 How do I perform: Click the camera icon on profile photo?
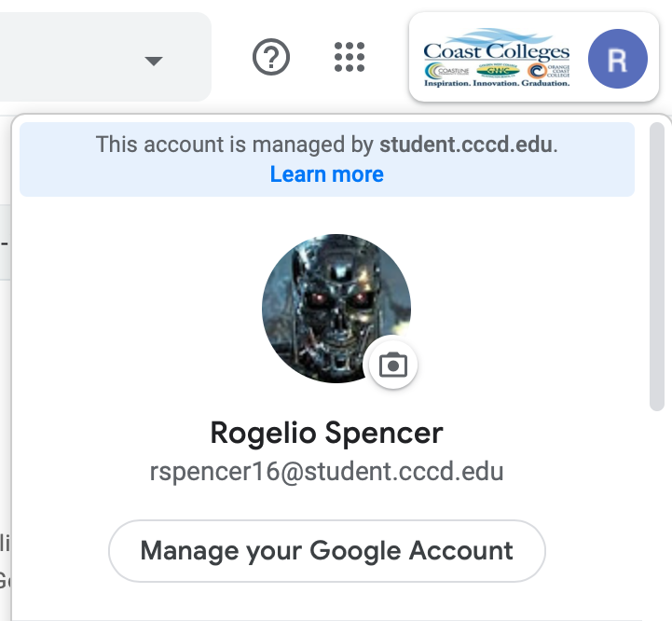394,365
